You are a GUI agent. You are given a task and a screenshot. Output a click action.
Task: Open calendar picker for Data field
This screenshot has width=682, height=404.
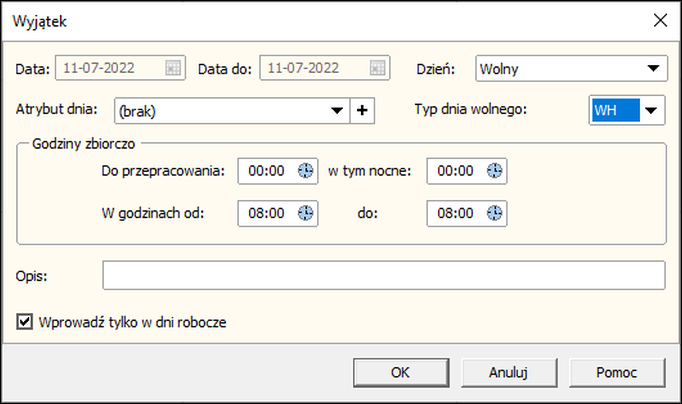point(172,69)
